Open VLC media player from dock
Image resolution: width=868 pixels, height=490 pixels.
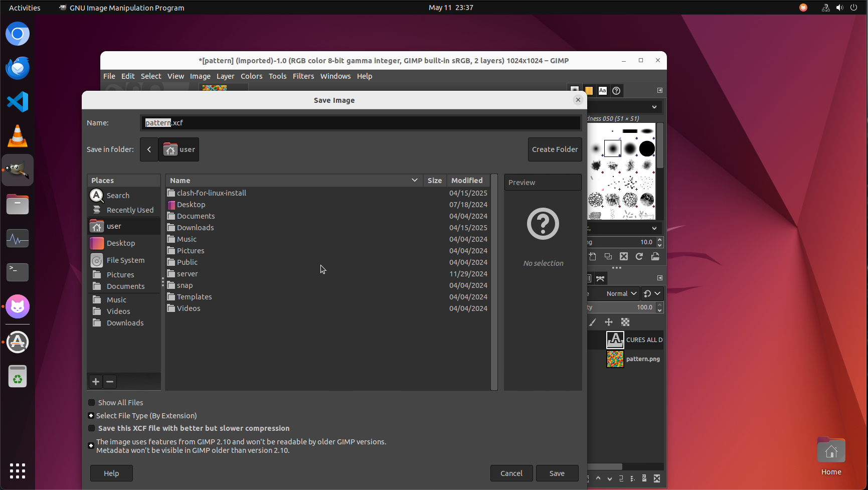pos(18,136)
